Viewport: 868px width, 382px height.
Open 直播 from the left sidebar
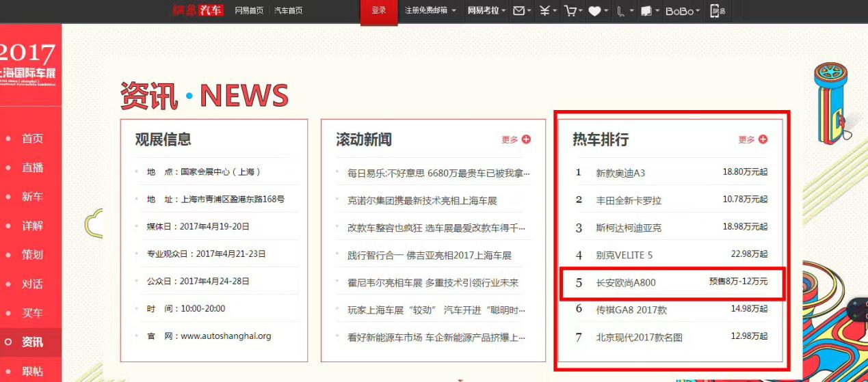tap(32, 167)
